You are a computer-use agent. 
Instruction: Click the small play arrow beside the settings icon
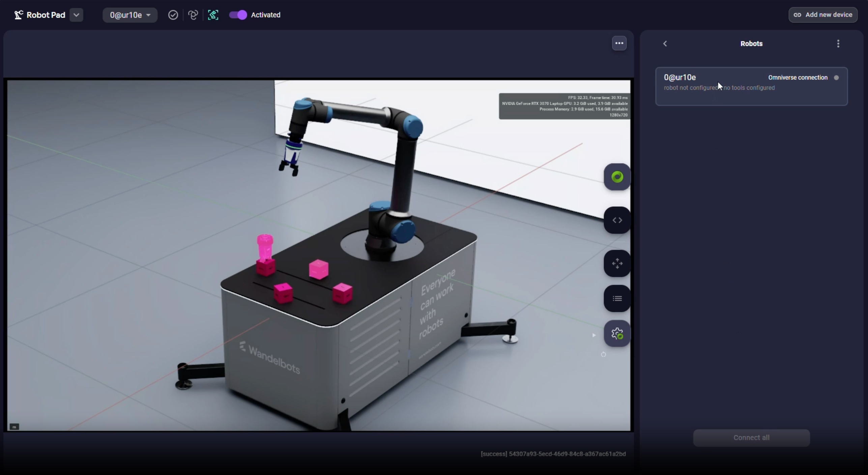pyautogui.click(x=594, y=335)
